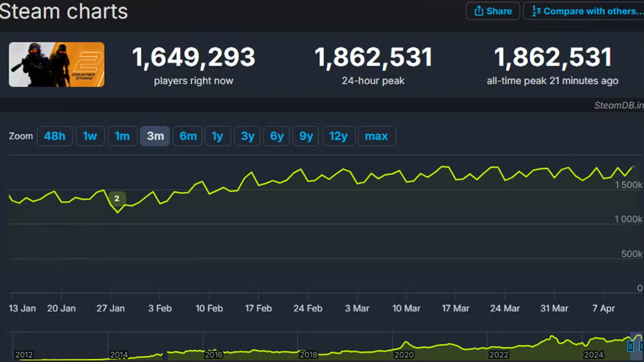Set zoom range to 9y

tap(306, 136)
